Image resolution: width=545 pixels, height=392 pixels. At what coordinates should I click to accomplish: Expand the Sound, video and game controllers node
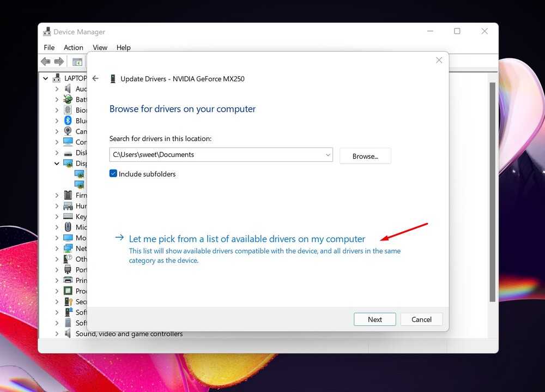point(57,334)
